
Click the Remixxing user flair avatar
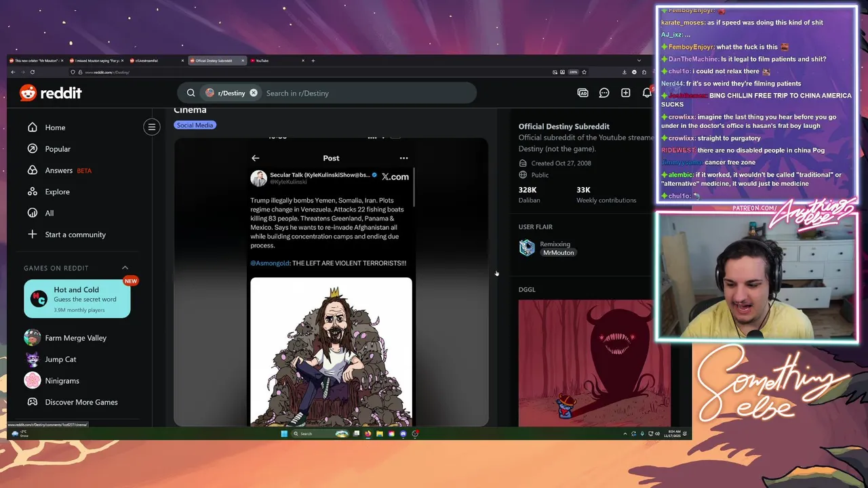pos(527,248)
